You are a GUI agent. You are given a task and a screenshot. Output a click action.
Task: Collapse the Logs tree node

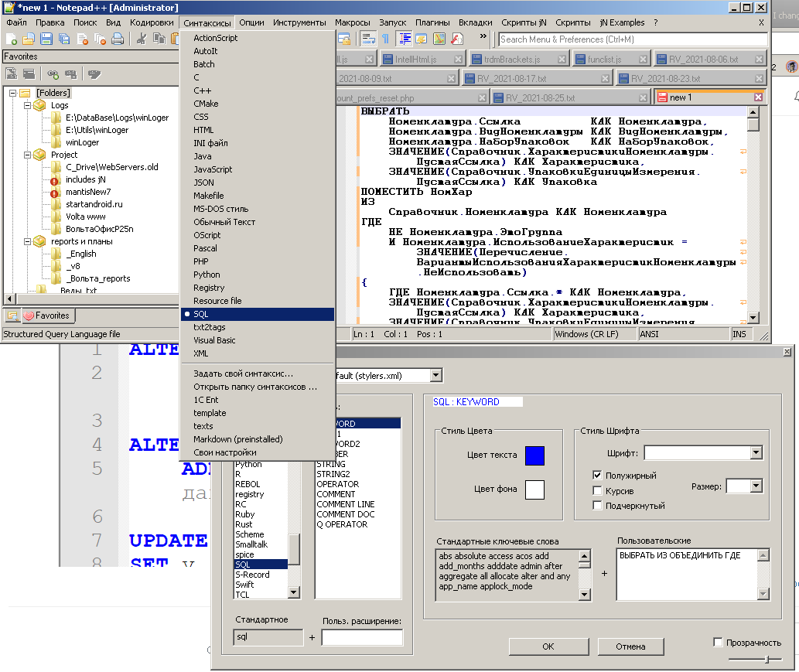[x=28, y=105]
